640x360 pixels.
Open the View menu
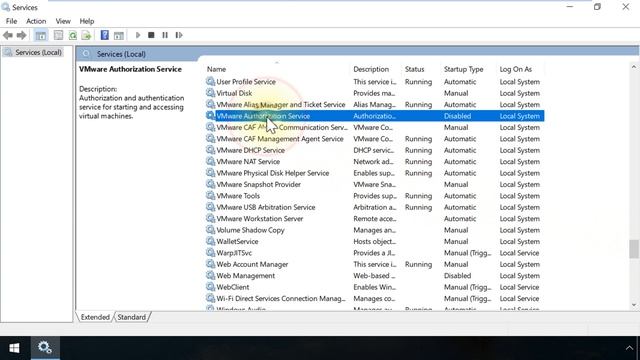pos(63,21)
